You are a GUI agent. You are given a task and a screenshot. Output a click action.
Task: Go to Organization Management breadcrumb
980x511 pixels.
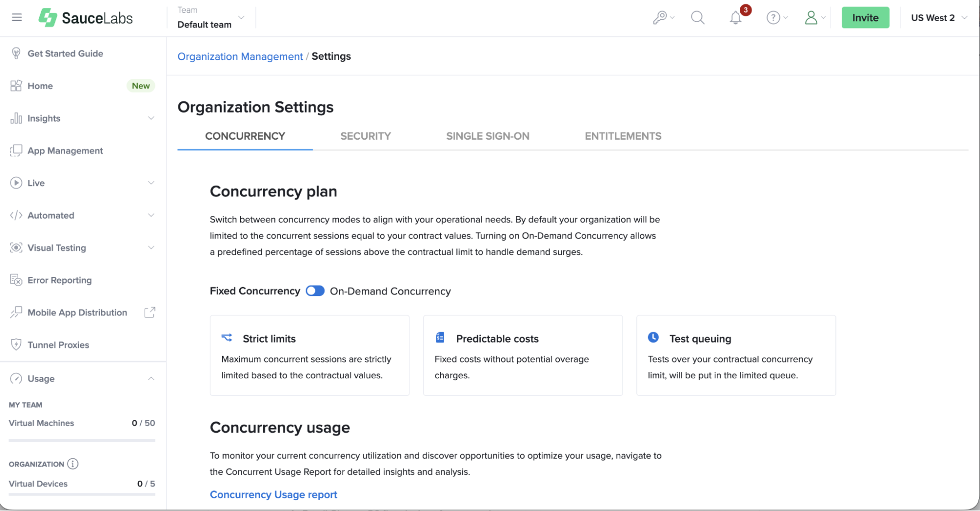pyautogui.click(x=240, y=56)
